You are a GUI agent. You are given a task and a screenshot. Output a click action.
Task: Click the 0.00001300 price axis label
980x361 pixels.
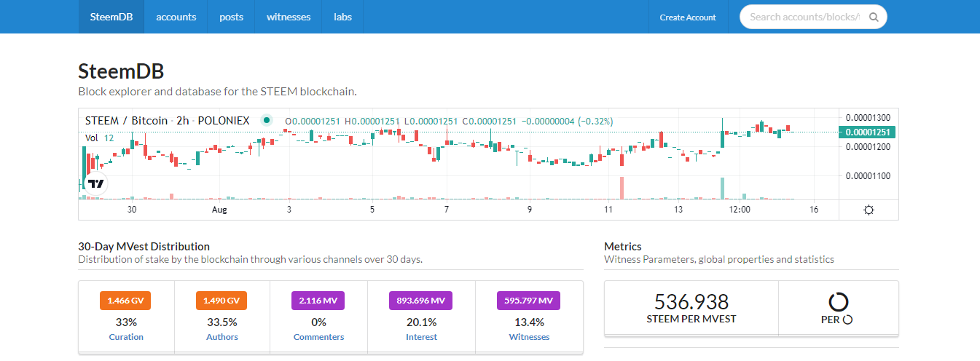tap(867, 117)
